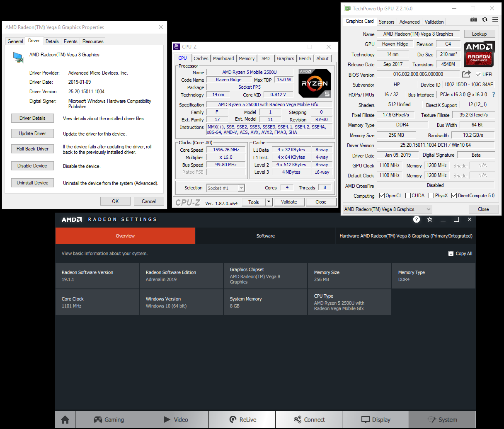Toggle the UEFI checkbox in GPU-Z

(x=478, y=75)
